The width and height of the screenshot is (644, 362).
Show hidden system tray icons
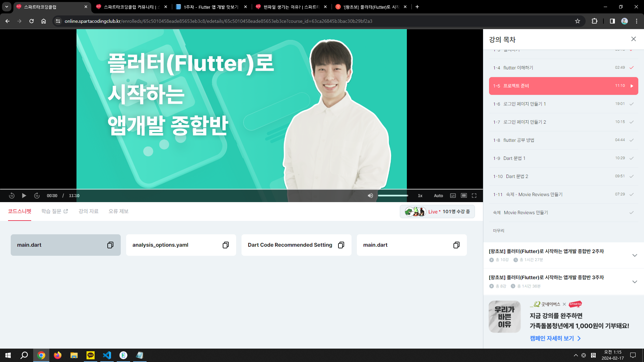point(576,355)
